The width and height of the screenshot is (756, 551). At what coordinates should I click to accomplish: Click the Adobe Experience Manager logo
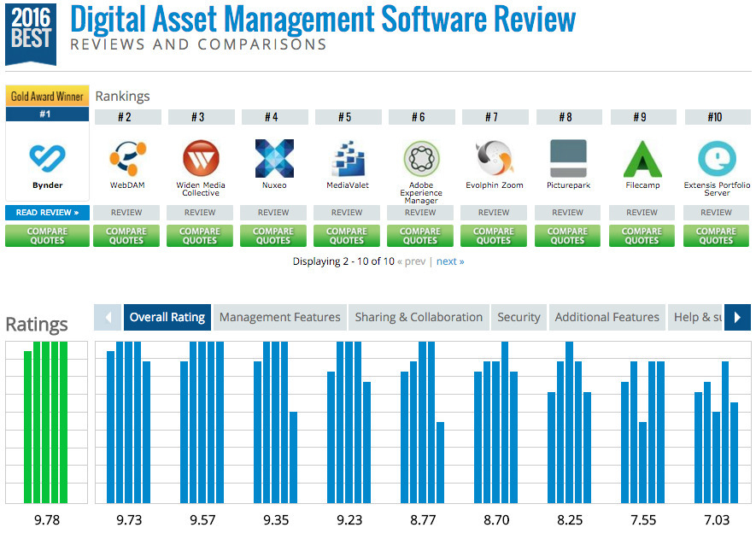pos(421,158)
